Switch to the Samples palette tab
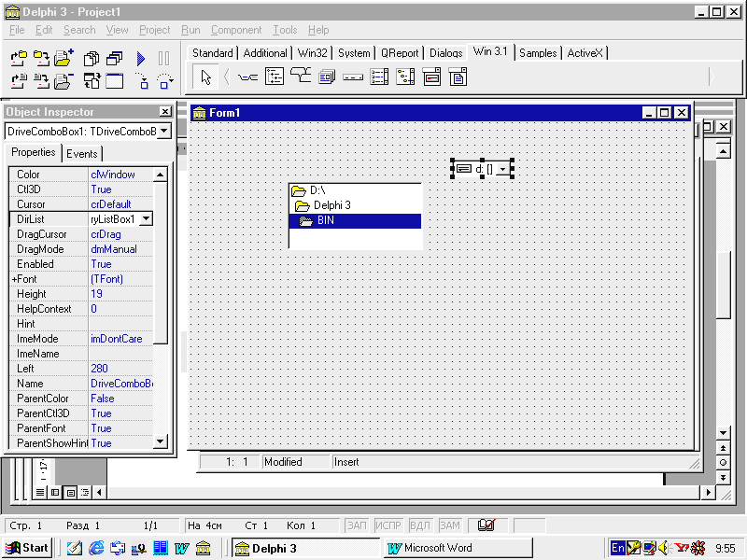This screenshot has width=747, height=560. coord(538,53)
